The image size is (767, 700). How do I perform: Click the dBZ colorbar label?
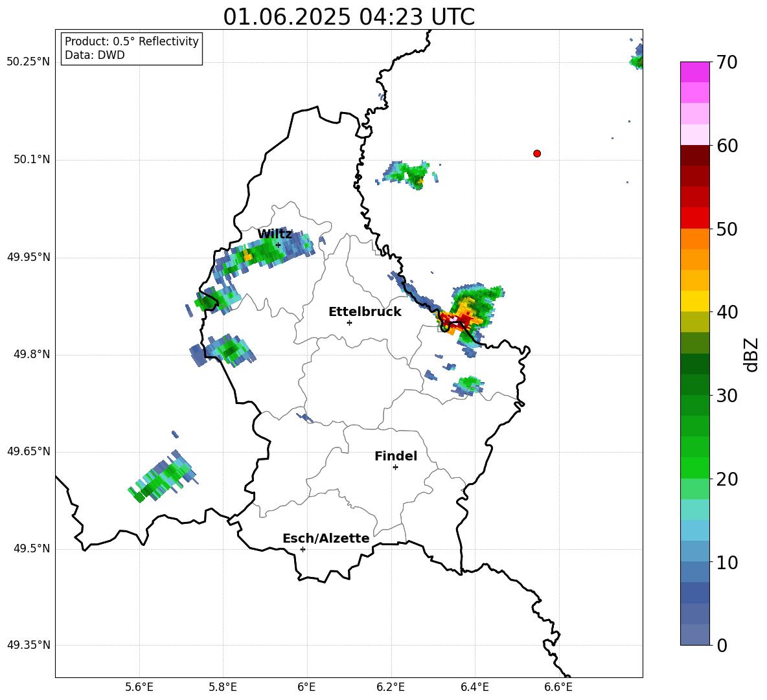(x=751, y=354)
